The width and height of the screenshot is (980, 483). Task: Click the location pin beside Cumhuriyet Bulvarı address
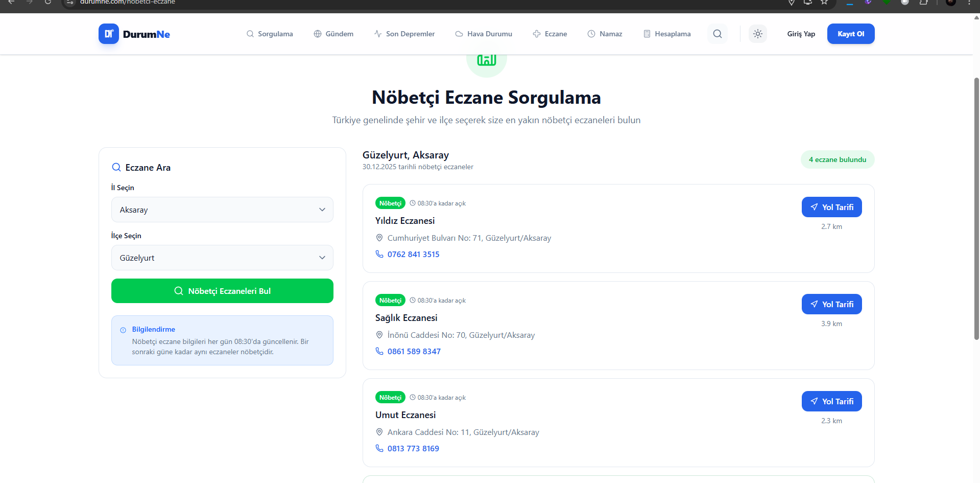click(379, 238)
